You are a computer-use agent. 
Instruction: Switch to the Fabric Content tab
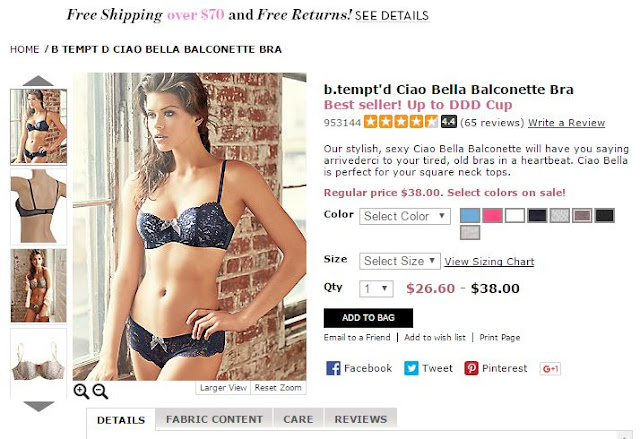click(x=214, y=419)
